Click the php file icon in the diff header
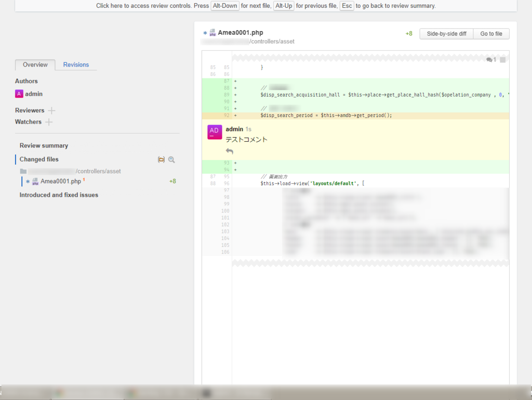The height and width of the screenshot is (400, 532). tap(212, 33)
